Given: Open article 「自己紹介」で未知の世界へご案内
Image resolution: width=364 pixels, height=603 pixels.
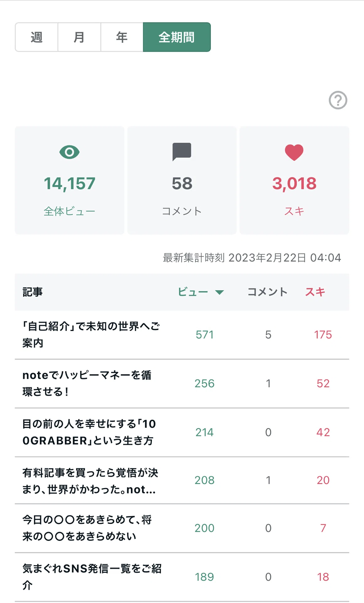Looking at the screenshot, I should [91, 334].
